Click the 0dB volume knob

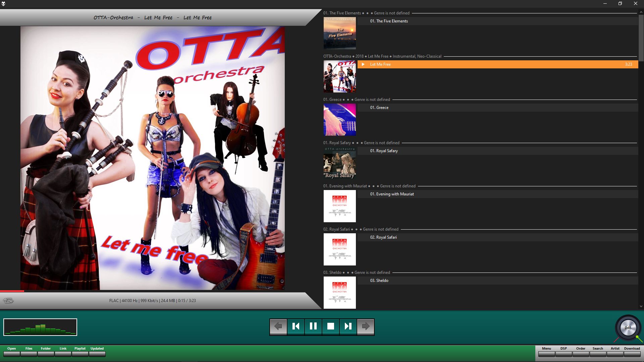pyautogui.click(x=628, y=328)
